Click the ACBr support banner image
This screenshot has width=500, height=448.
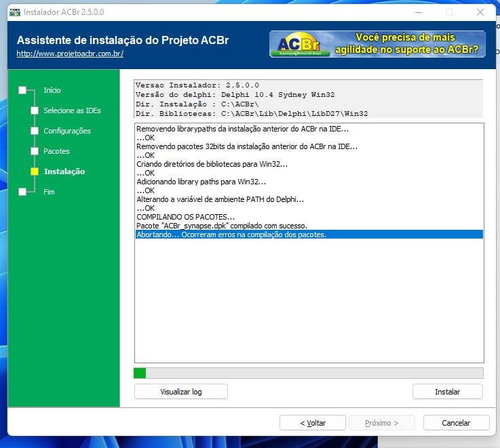pos(377,44)
